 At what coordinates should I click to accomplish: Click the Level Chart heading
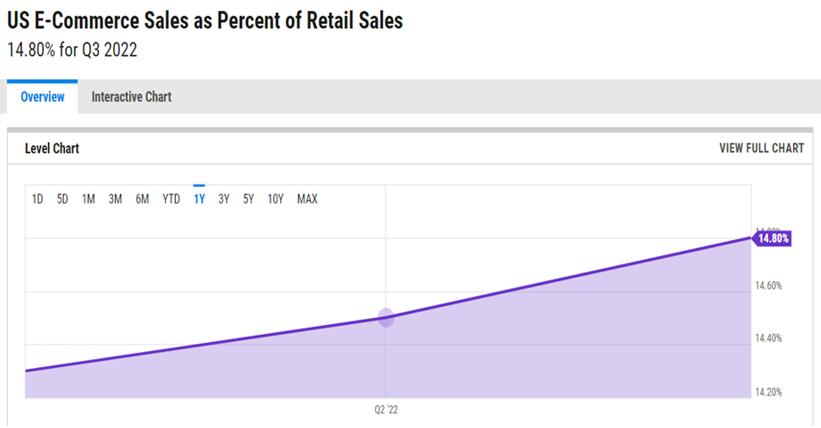coord(52,148)
